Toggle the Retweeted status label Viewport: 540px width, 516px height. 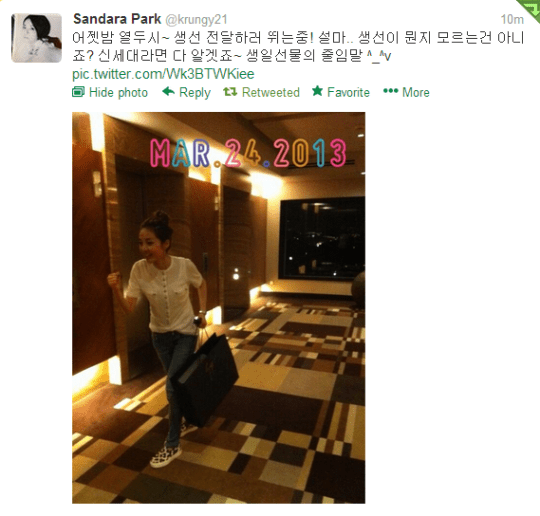coord(271,92)
